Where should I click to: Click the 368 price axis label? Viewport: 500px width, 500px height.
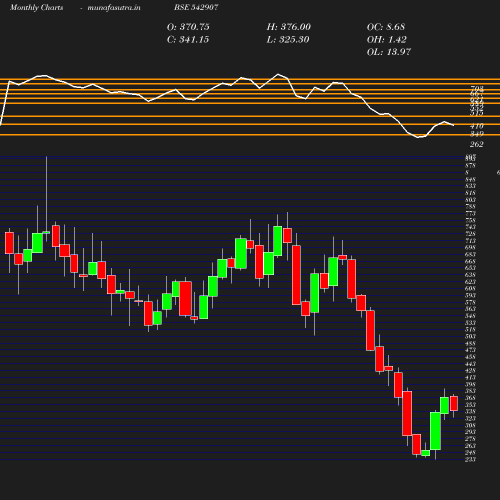pos(470,398)
